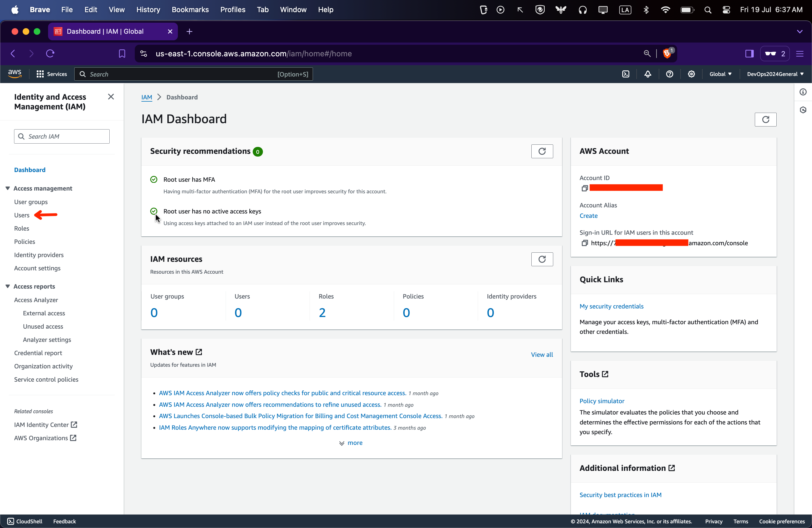Open AWS Organizations related console

(x=45, y=438)
